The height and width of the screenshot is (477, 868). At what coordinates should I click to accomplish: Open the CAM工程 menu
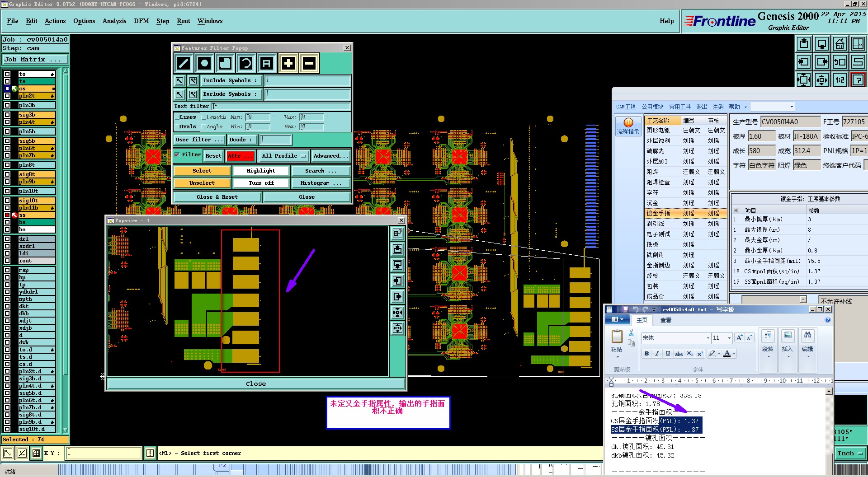pyautogui.click(x=626, y=107)
